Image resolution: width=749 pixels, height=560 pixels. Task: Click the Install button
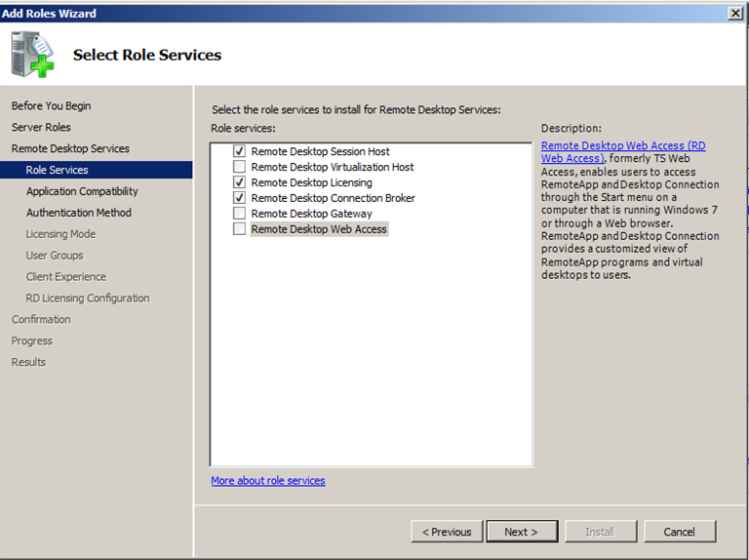pyautogui.click(x=601, y=532)
